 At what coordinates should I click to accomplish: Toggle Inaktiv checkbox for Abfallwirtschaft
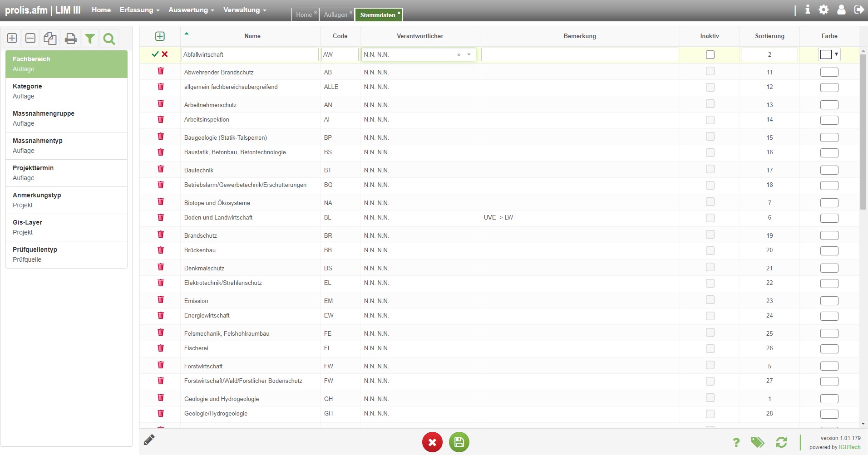click(x=710, y=54)
